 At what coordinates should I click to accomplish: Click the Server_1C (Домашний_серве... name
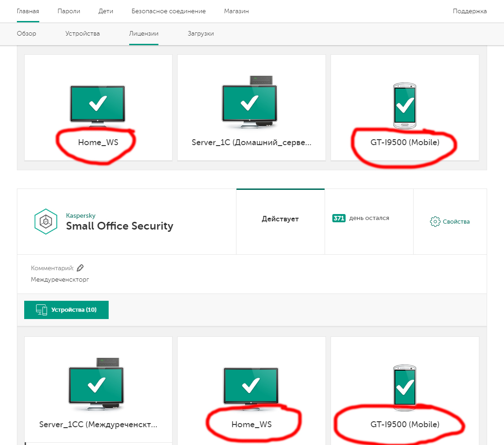coord(252,142)
